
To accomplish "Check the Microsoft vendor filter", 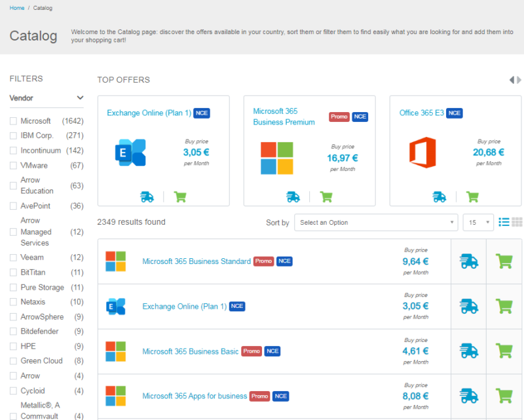I will pyautogui.click(x=14, y=121).
